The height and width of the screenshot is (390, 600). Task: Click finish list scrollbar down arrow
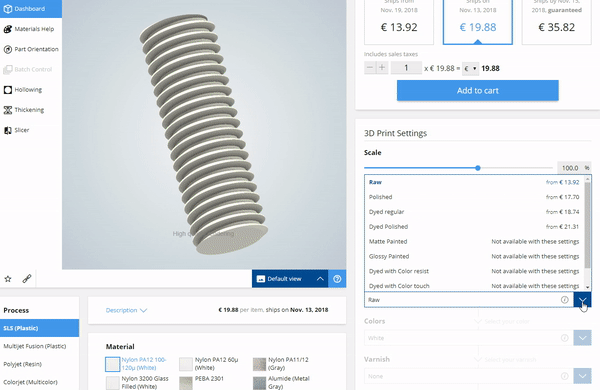point(587,287)
